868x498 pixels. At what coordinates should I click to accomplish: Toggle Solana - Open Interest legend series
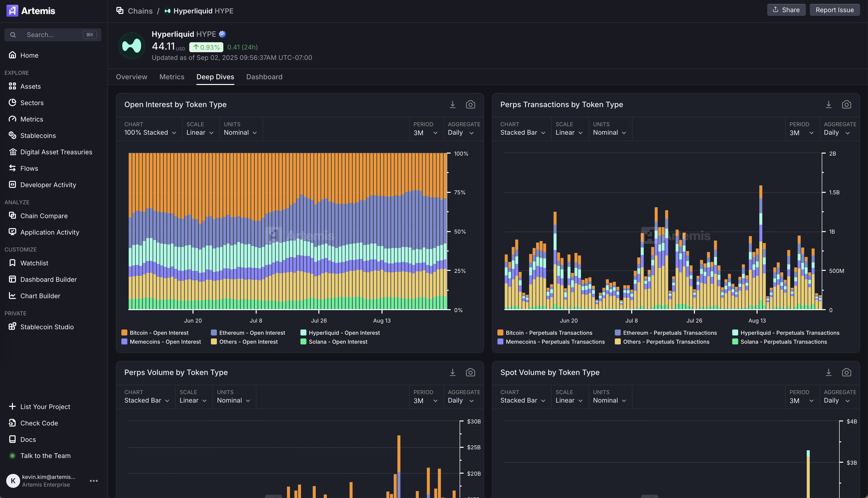(334, 341)
